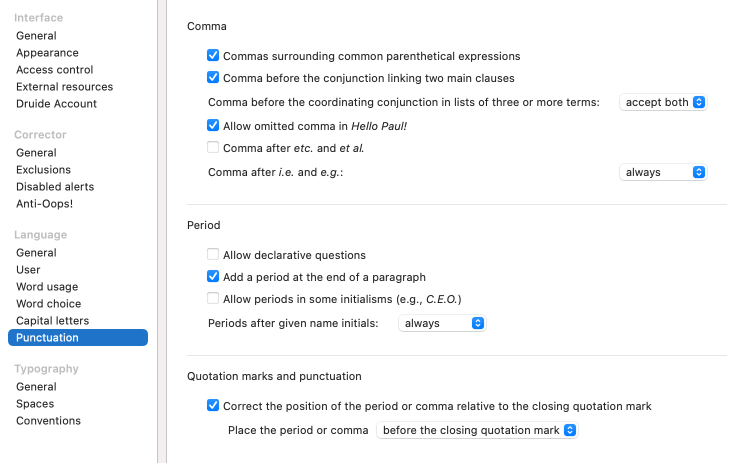The width and height of the screenshot is (729, 463).
Task: Toggle commas surrounding common parenthetical expressions checkbox
Action: click(213, 56)
